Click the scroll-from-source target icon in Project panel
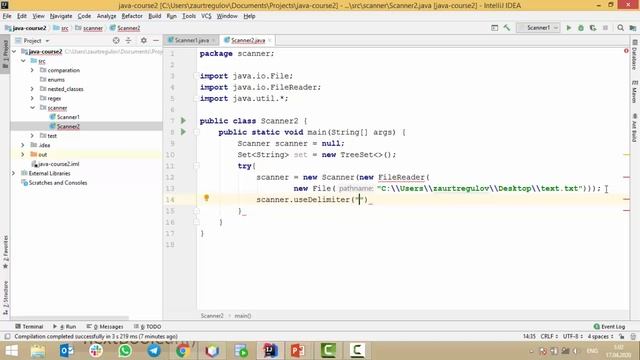Screen dimensions: 640x360 click(x=116, y=40)
